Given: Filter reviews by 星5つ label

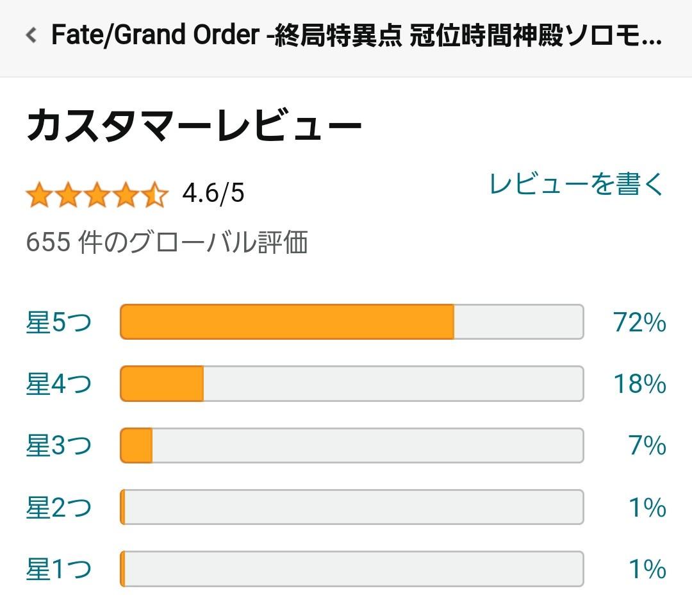Looking at the screenshot, I should pyautogui.click(x=59, y=322).
